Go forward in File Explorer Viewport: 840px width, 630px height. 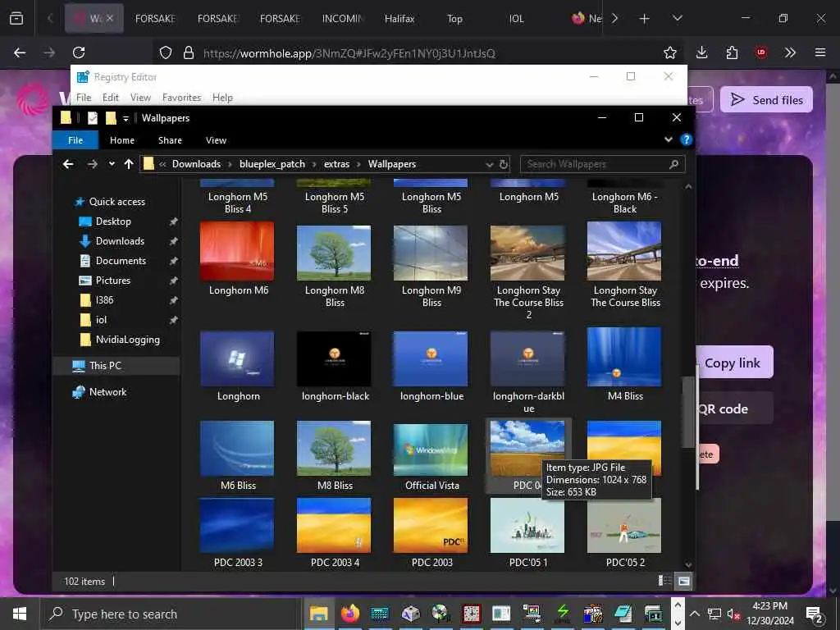92,164
